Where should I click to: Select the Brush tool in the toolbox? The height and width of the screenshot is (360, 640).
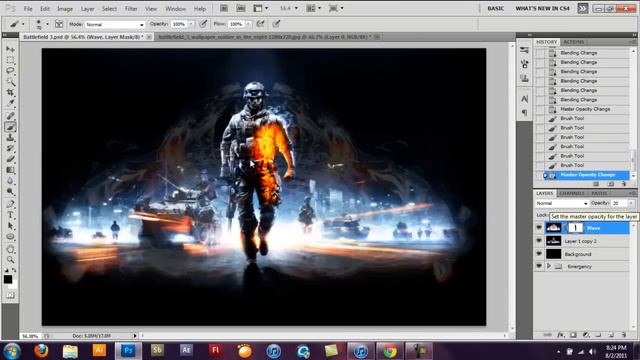[x=10, y=127]
